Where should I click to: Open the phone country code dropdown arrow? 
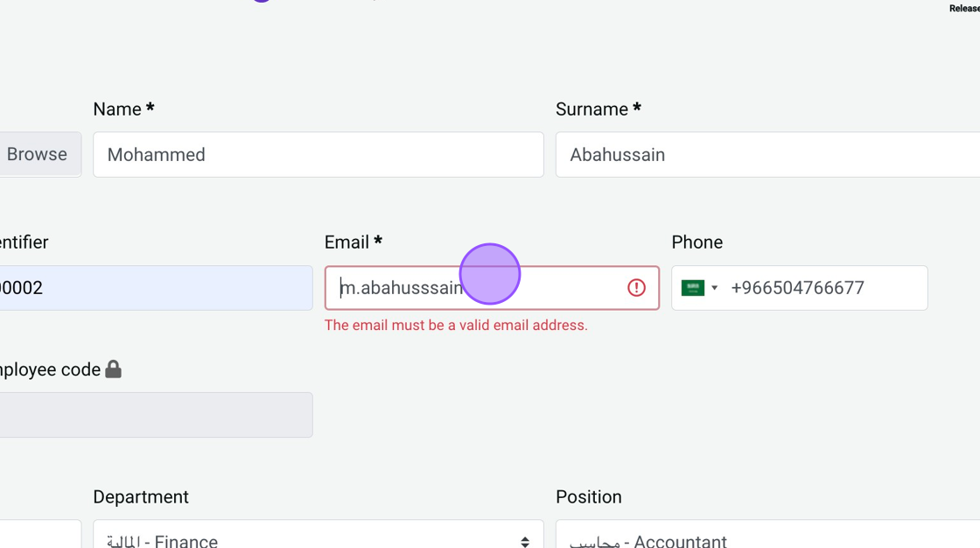pyautogui.click(x=715, y=288)
